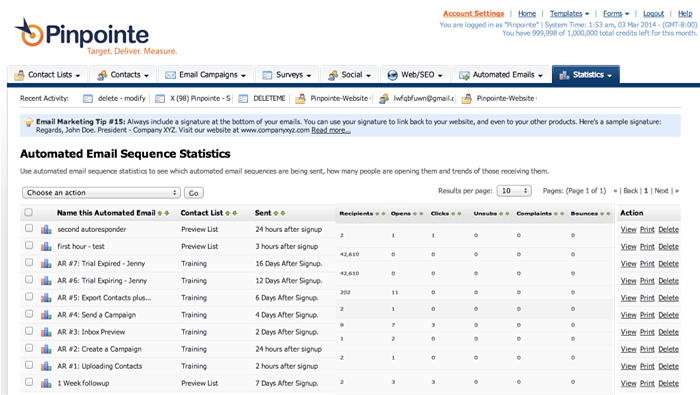Go to the Home link

(527, 14)
